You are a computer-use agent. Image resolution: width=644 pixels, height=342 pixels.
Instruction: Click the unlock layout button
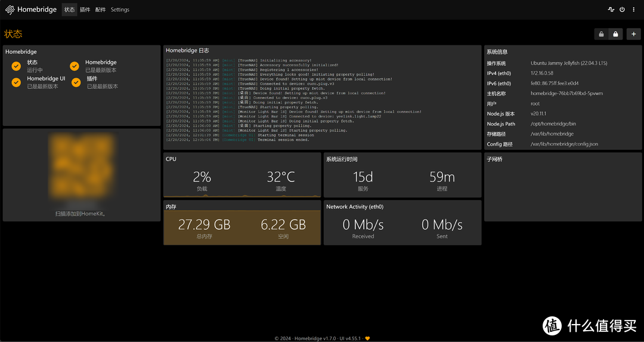pyautogui.click(x=601, y=34)
